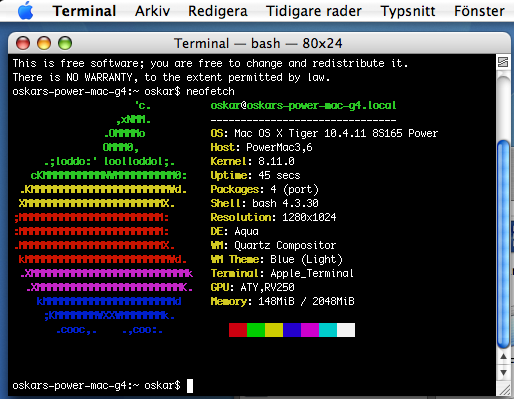Click the split pane icon above scrollbar
The image size is (514, 399).
click(503, 62)
